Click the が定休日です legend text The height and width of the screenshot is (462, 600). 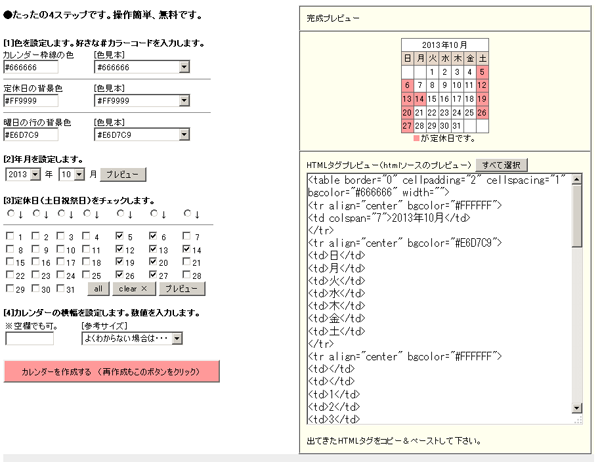click(448, 139)
